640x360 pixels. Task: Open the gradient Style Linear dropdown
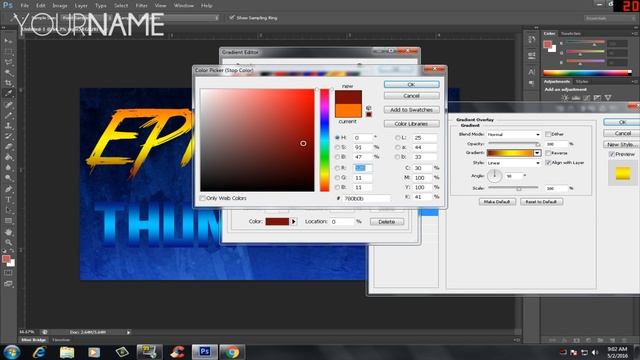[513, 163]
